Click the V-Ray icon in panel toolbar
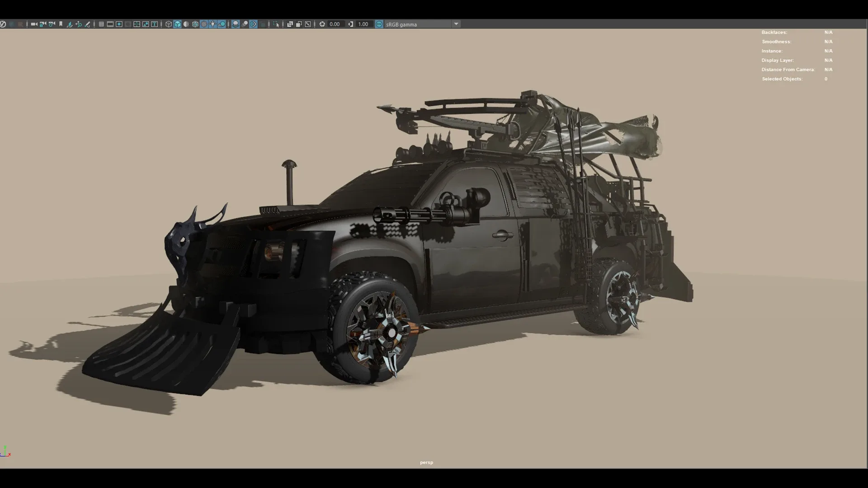This screenshot has width=868, height=488. 3,24
